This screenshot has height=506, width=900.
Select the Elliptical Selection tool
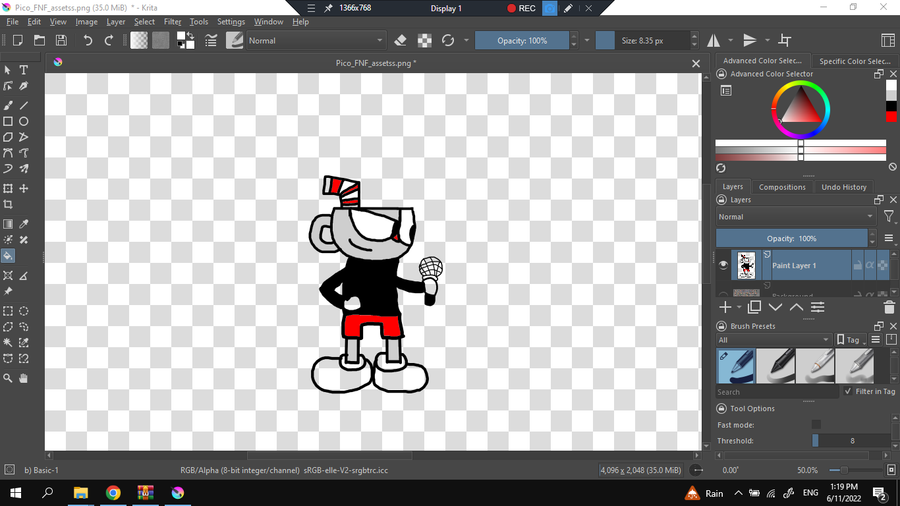point(24,311)
